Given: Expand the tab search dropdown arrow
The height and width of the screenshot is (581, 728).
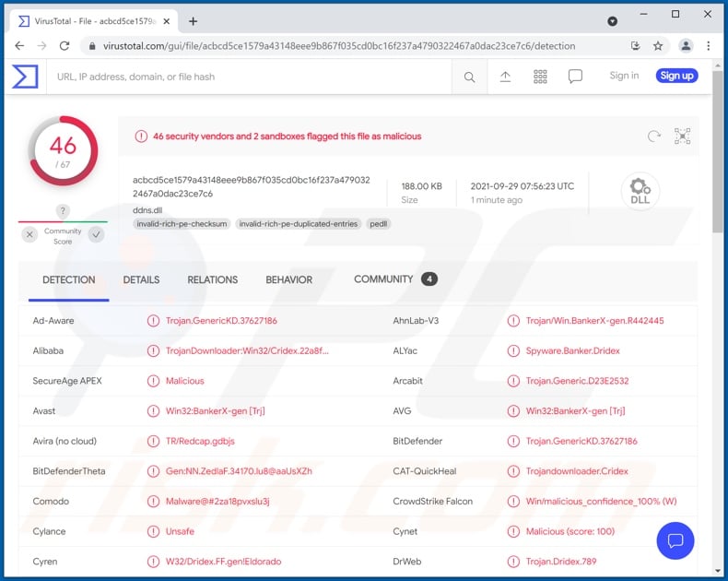Looking at the screenshot, I should point(613,20).
